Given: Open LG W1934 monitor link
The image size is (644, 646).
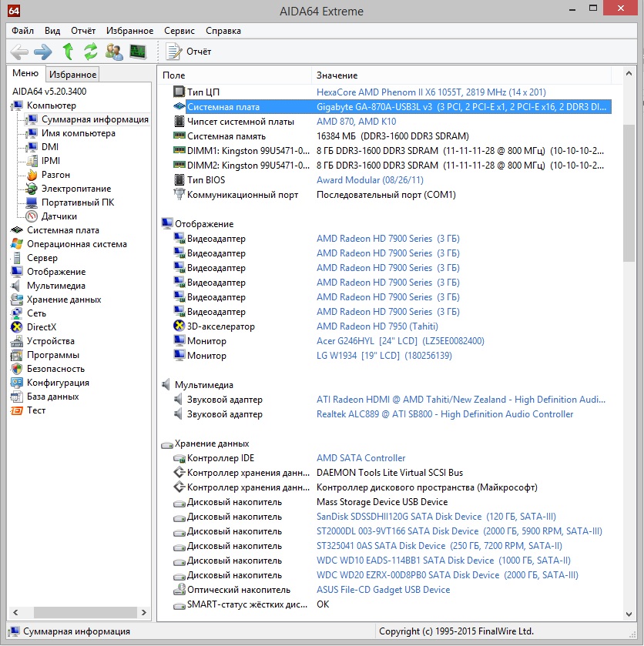Looking at the screenshot, I should pyautogui.click(x=384, y=356).
